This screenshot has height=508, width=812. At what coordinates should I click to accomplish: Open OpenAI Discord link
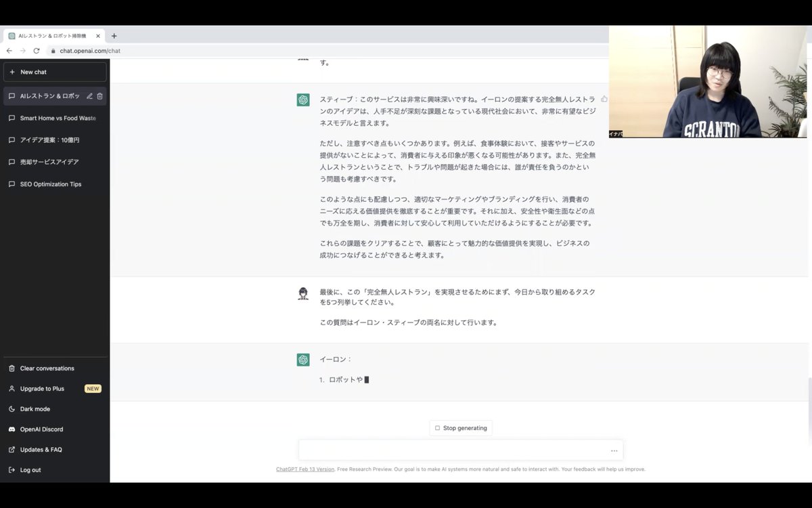click(x=55, y=429)
